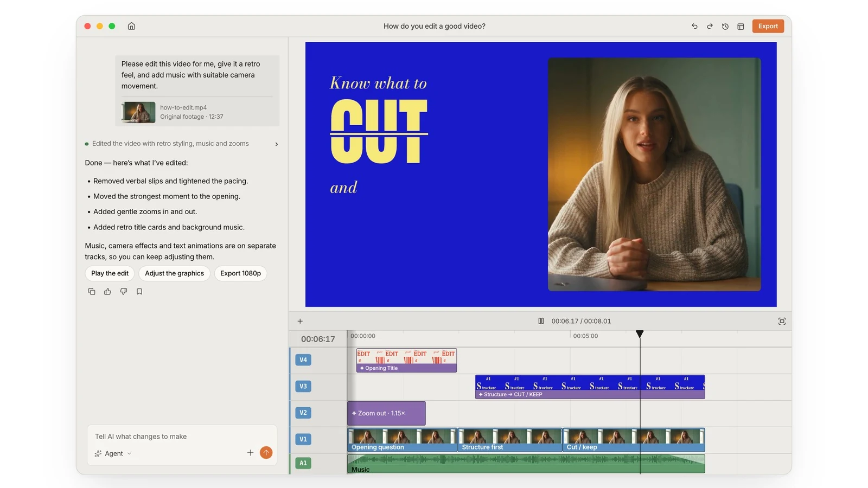Select the Opening question video clip
868x488 pixels.
(x=402, y=440)
